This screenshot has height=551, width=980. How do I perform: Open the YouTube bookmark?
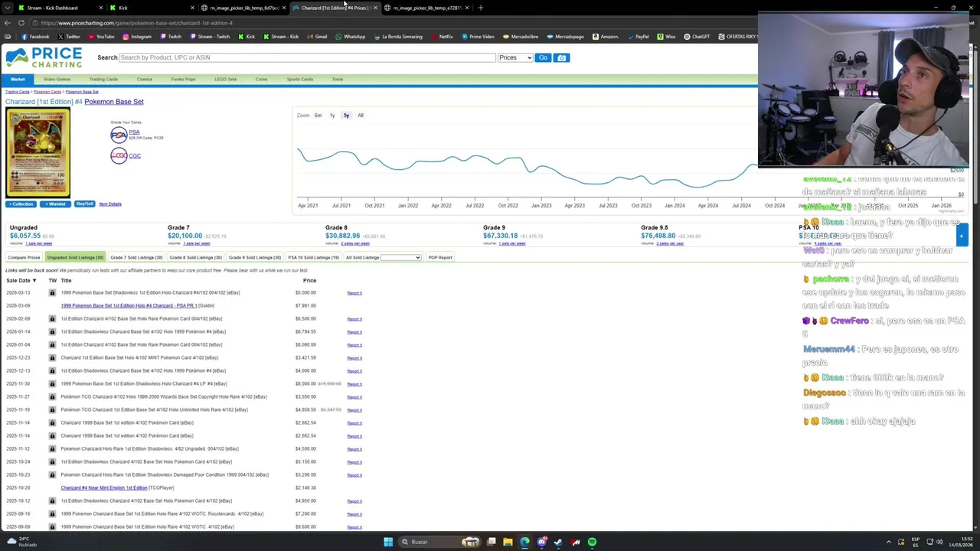point(101,37)
